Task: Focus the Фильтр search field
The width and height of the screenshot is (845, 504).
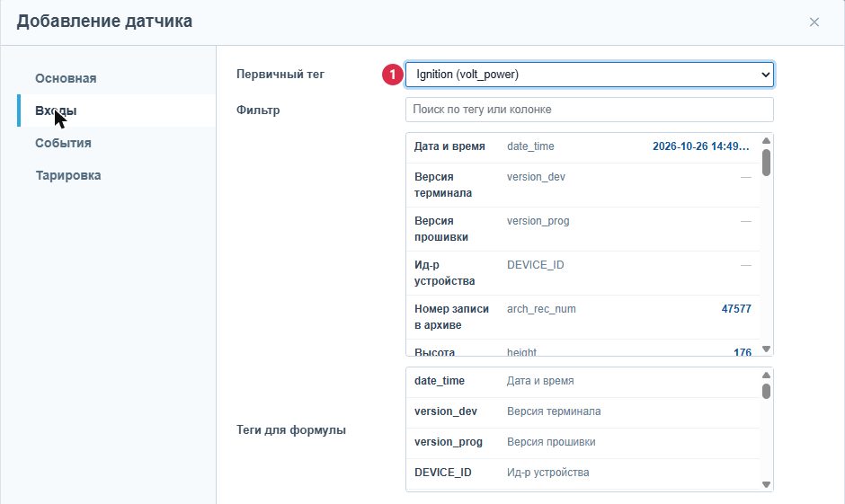Action: 589,110
